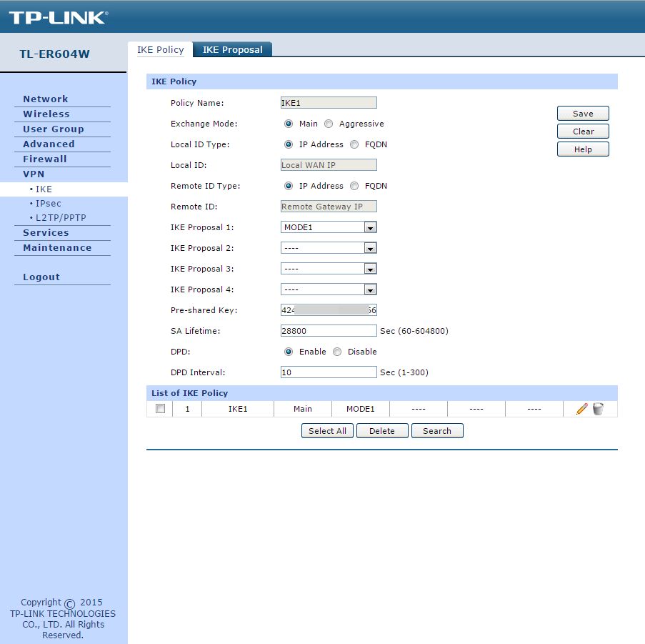This screenshot has width=645, height=644.
Task: Click the TL-ER604W model label
Action: pyautogui.click(x=55, y=54)
